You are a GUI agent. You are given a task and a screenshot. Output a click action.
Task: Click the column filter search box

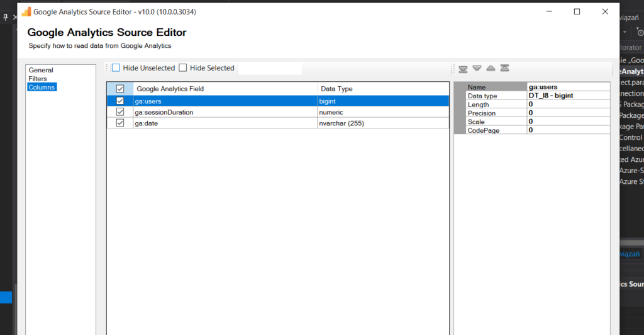click(x=270, y=68)
